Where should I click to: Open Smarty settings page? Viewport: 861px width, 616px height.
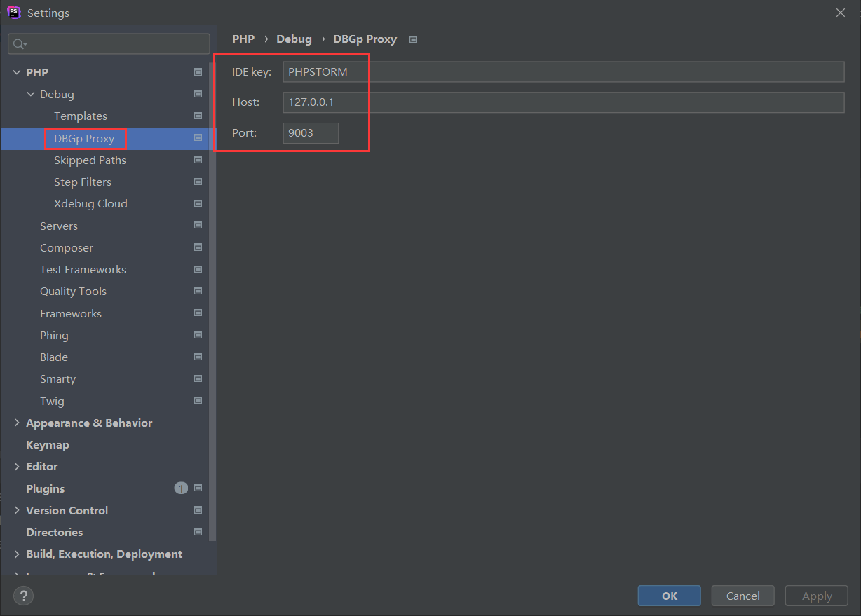57,378
